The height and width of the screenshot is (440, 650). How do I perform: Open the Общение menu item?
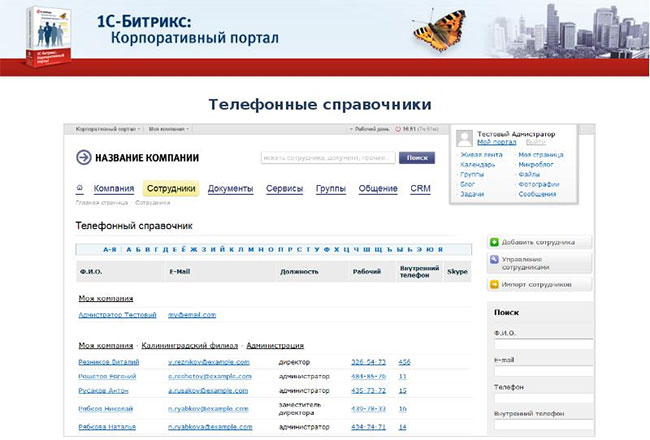tap(378, 188)
